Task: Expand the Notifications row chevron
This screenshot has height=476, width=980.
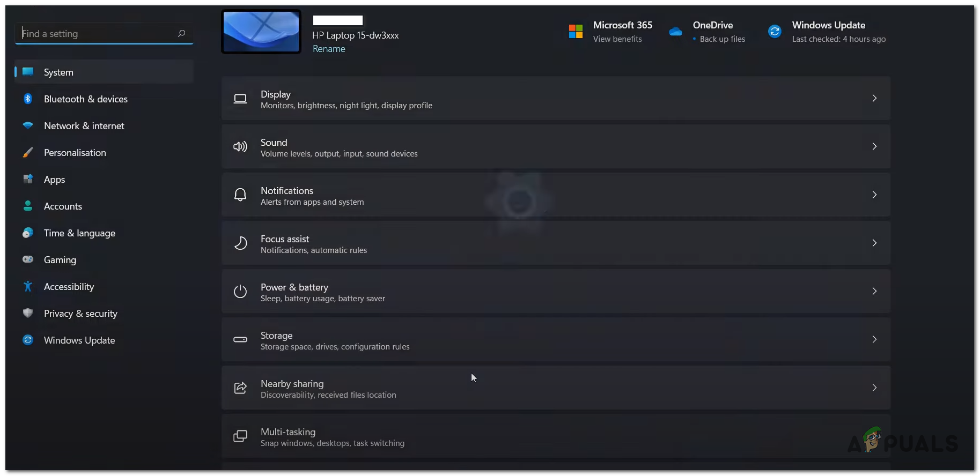Action: (874, 195)
